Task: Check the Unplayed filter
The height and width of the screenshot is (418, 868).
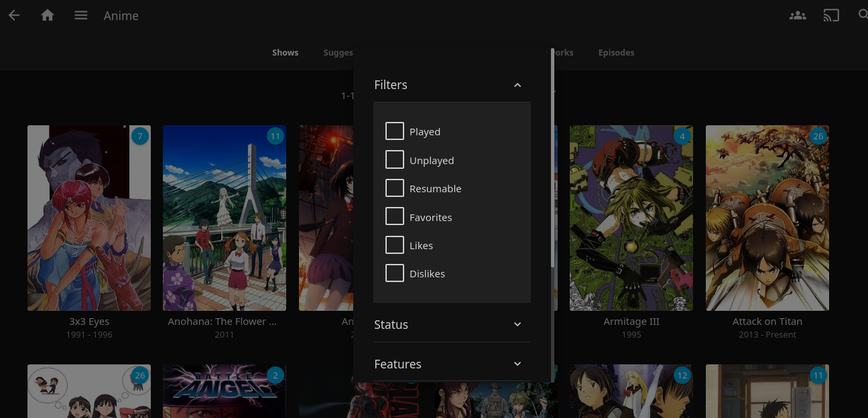Action: click(395, 160)
